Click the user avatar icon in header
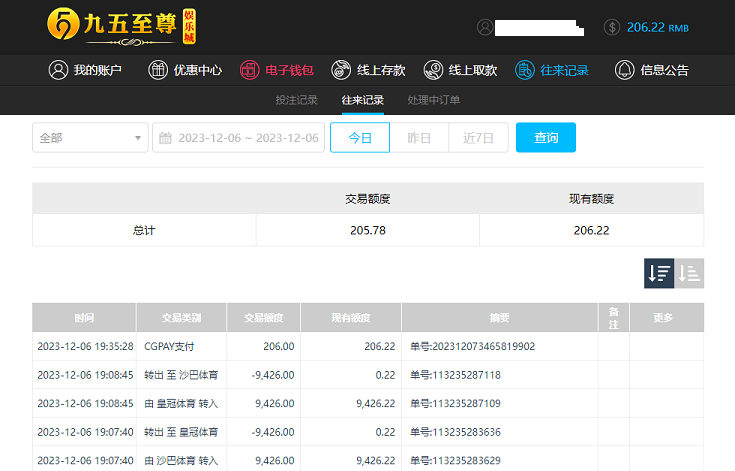Image resolution: width=735 pixels, height=471 pixels. tap(485, 27)
